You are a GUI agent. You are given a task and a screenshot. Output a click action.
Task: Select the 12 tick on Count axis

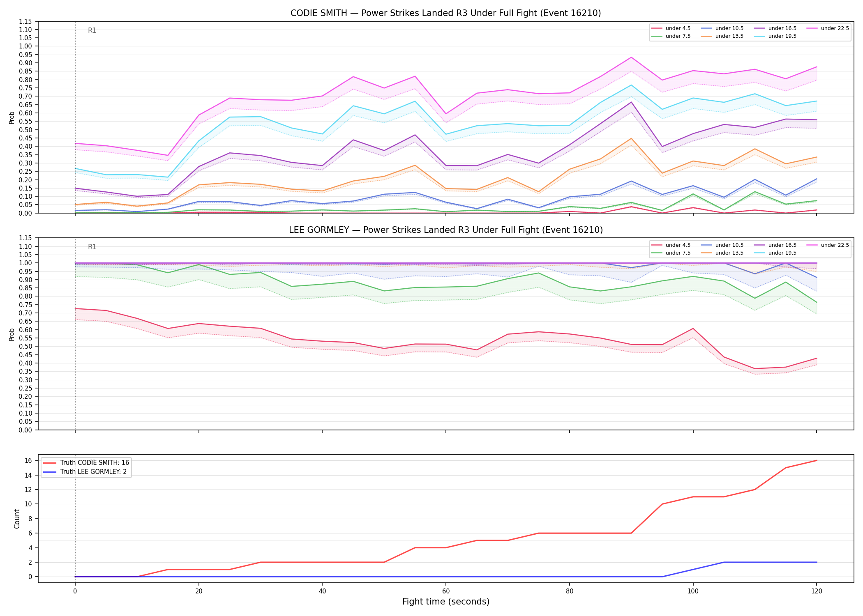coord(28,490)
